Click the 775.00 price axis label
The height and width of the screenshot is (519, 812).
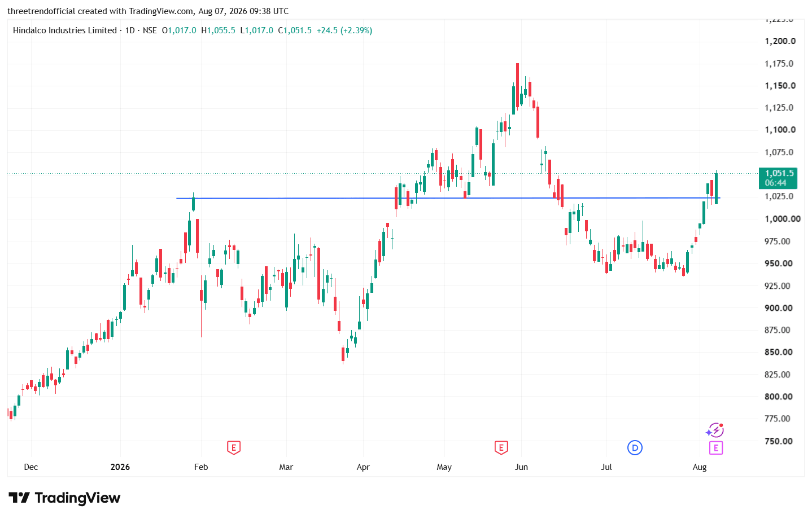pyautogui.click(x=779, y=419)
